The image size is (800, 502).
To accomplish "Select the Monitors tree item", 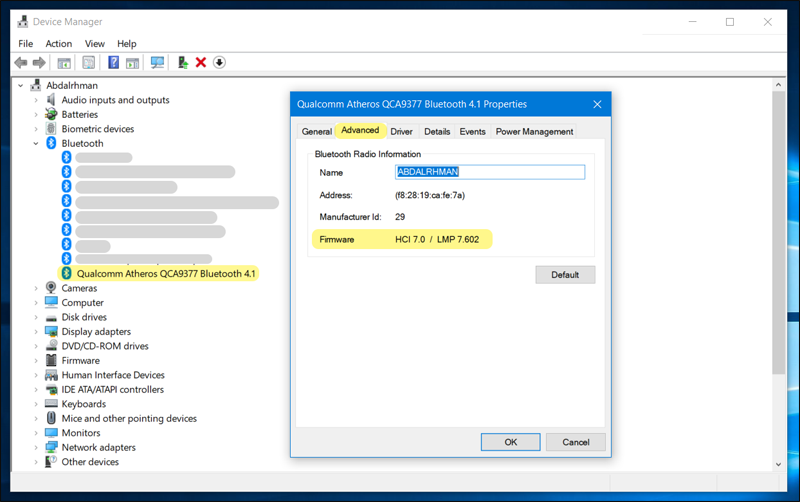I will 81,433.
